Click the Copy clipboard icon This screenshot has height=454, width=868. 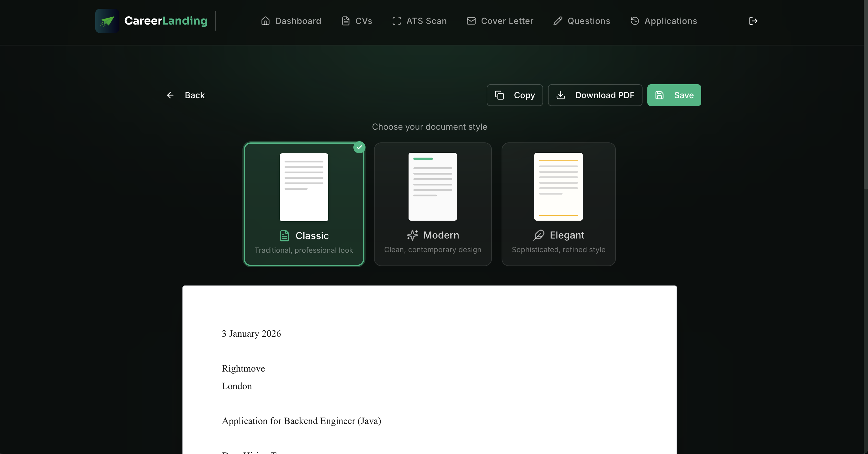499,95
